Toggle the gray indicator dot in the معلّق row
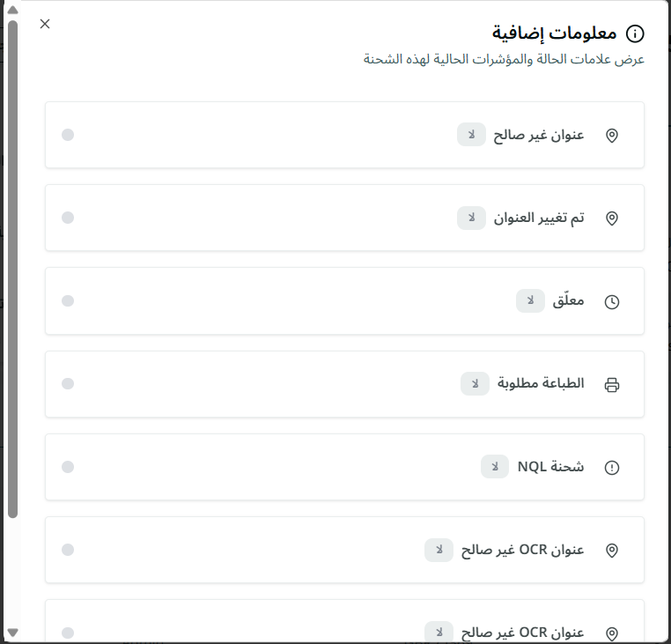 [x=68, y=300]
